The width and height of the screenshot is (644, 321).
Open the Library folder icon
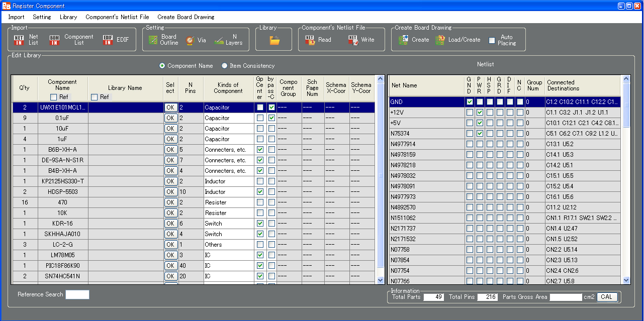[x=274, y=40]
